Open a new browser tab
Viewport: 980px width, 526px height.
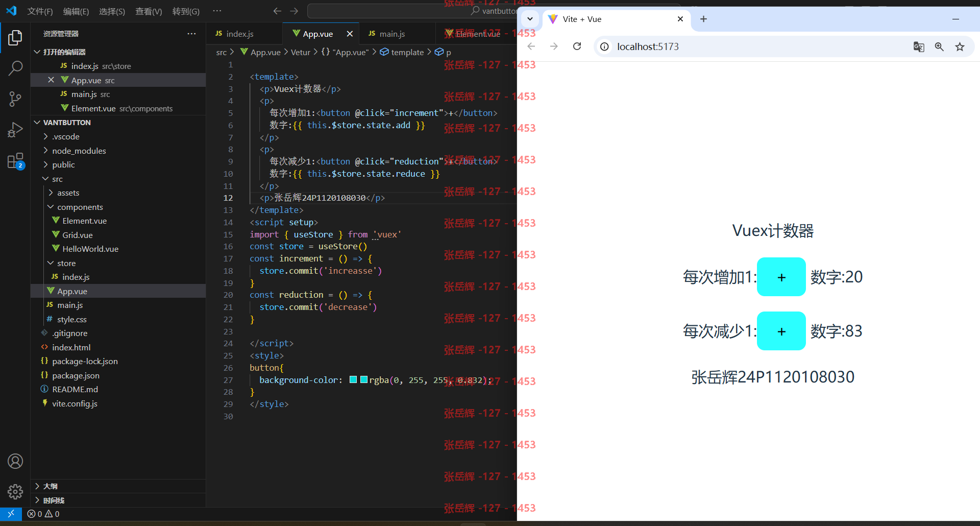tap(703, 19)
